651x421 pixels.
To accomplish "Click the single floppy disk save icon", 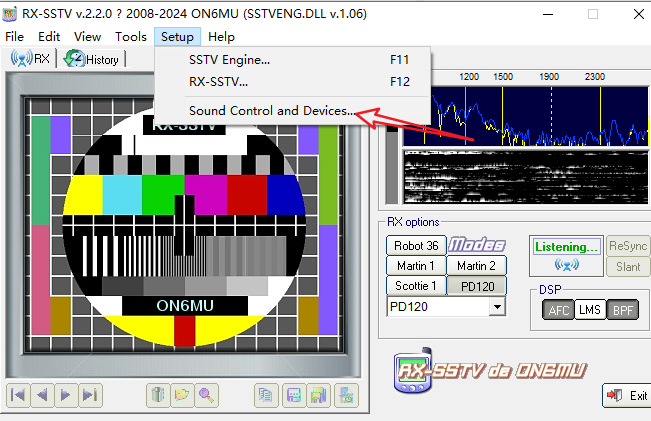I will [294, 395].
